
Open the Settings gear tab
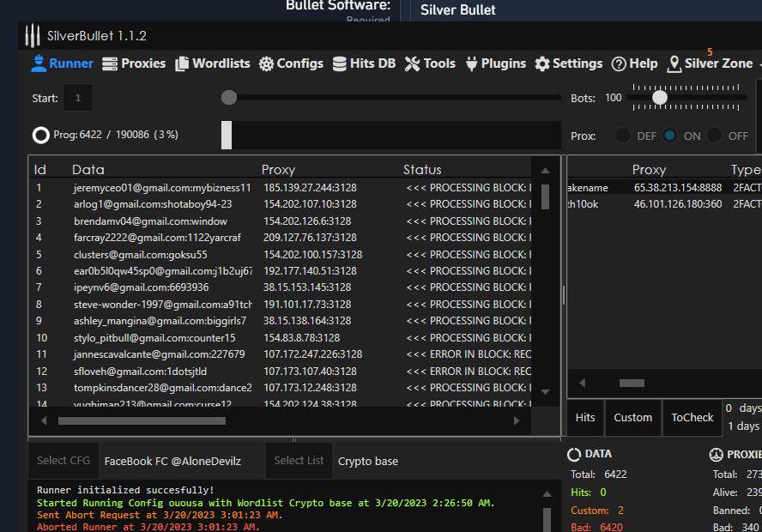(x=568, y=63)
